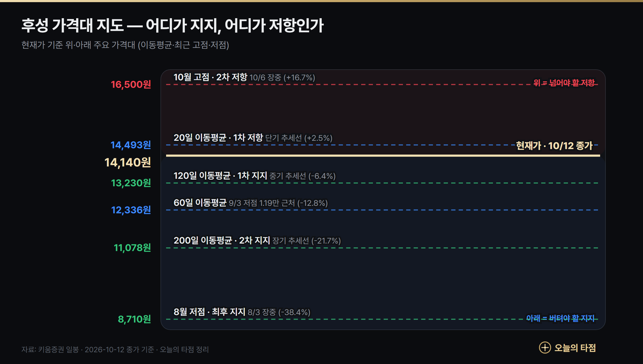Click the 12,336원 price label
Viewport: 643px width, 364px height.
[131, 210]
